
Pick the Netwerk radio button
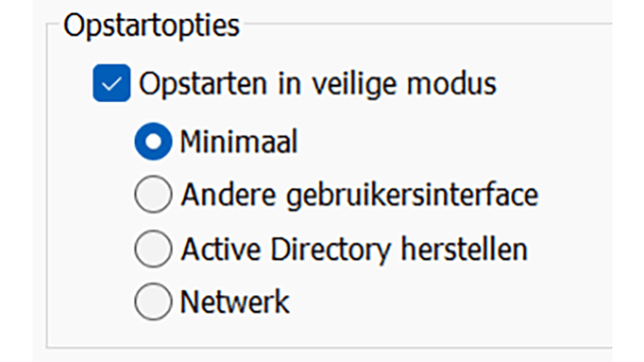tap(152, 301)
